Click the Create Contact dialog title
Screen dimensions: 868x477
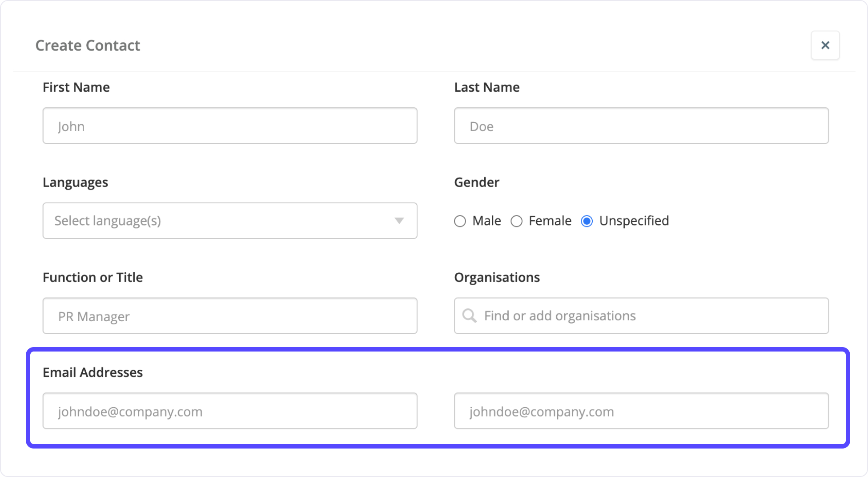click(x=88, y=45)
